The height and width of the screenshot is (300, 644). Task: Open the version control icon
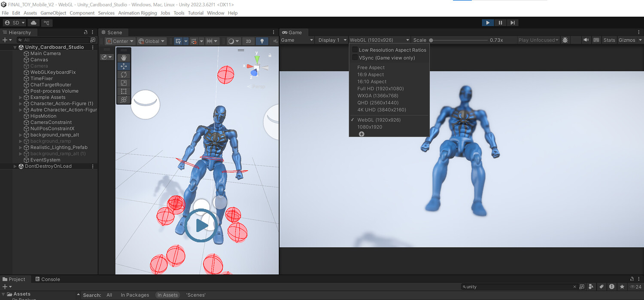coord(46,23)
